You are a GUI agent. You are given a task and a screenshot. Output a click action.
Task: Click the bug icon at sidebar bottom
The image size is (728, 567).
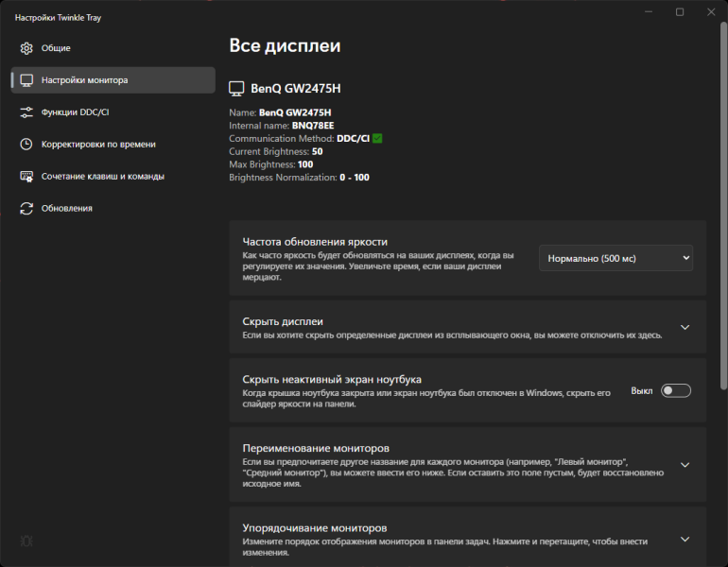pyautogui.click(x=26, y=541)
